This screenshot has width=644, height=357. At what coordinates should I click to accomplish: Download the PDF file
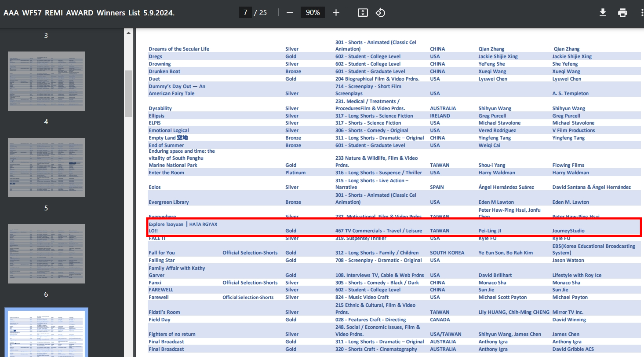603,12
